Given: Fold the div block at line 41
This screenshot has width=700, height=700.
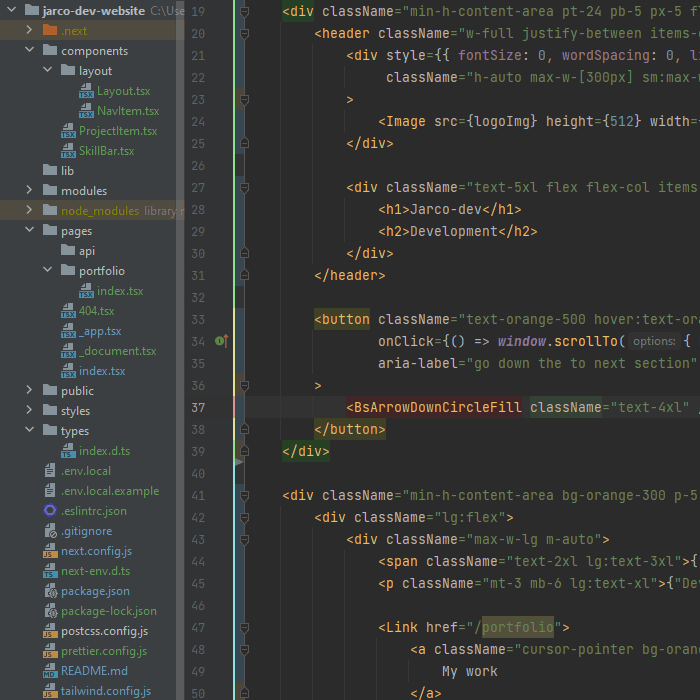Looking at the screenshot, I should [245, 496].
